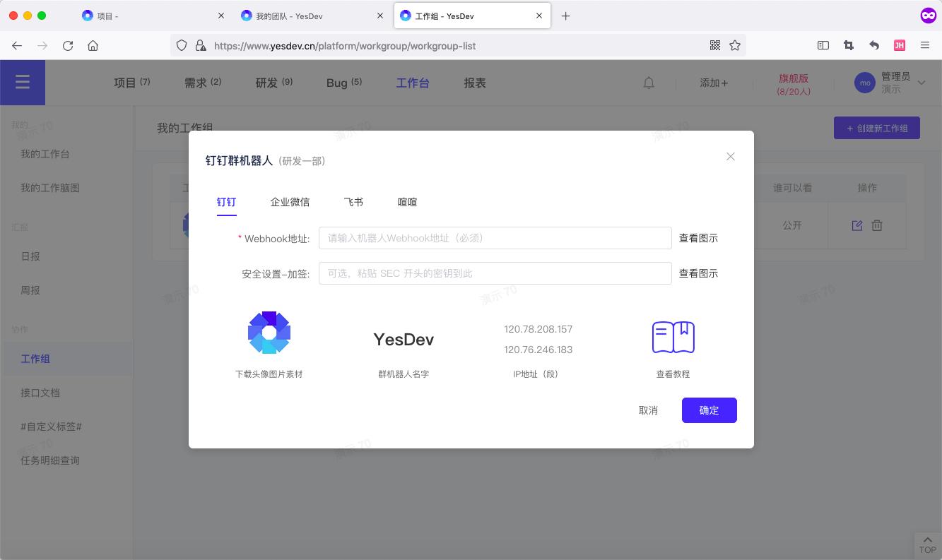This screenshot has height=560, width=942.
Task: Click the 确定 button to confirm
Action: [x=709, y=410]
